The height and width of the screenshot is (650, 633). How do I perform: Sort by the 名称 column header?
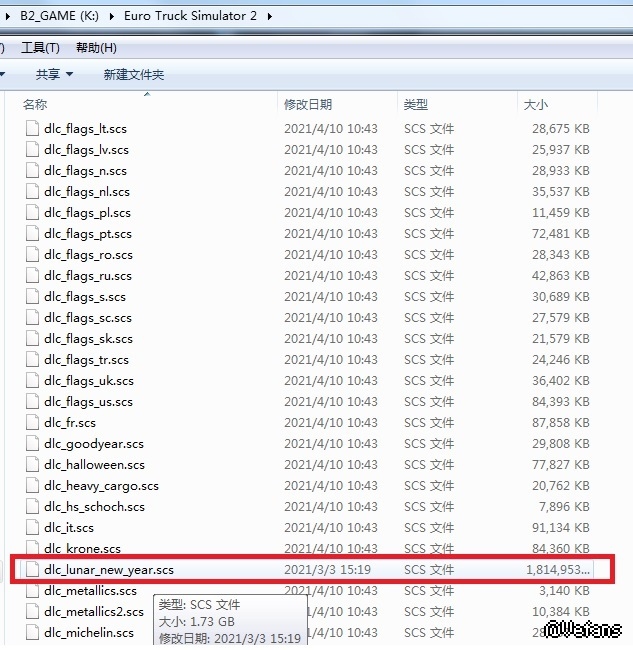pyautogui.click(x=35, y=104)
